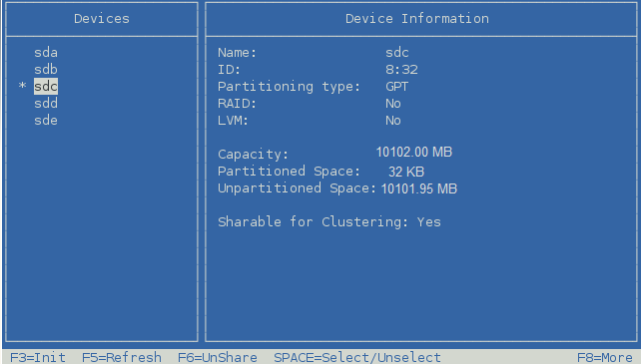
Task: Click the Unpartitioned Space value 10101.95 MB
Action: (419, 188)
